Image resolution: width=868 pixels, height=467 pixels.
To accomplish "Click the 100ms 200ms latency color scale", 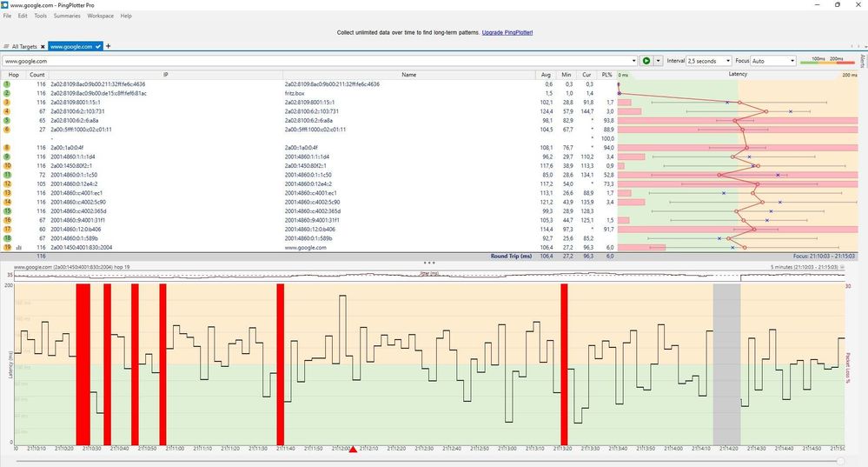I will (827, 60).
